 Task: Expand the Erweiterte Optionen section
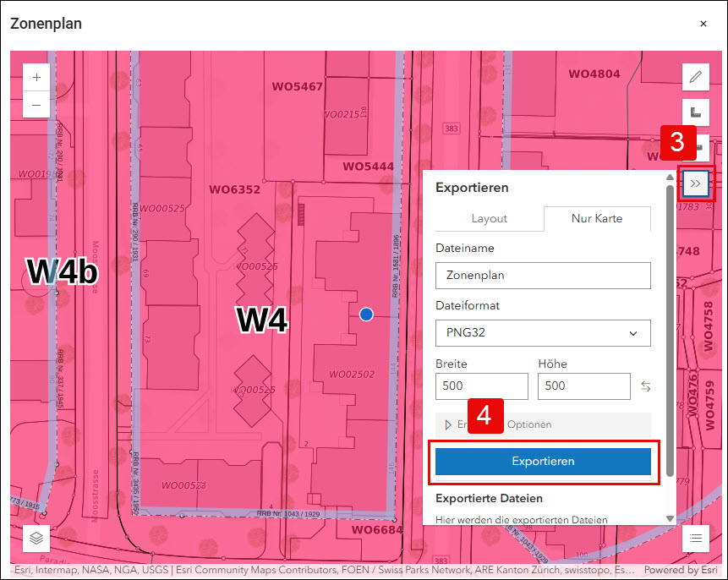[x=543, y=424]
